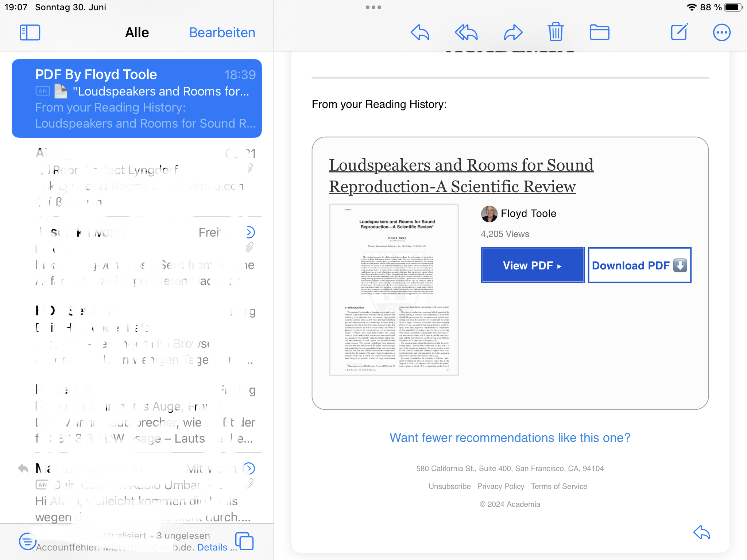The height and width of the screenshot is (560, 747).
Task: Open the more actions ellipsis menu
Action: [x=722, y=32]
